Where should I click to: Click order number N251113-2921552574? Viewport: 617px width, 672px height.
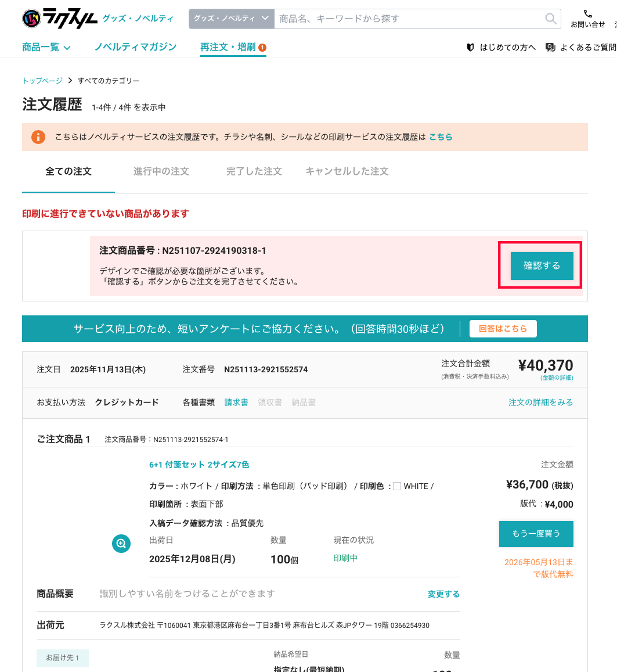click(x=266, y=369)
